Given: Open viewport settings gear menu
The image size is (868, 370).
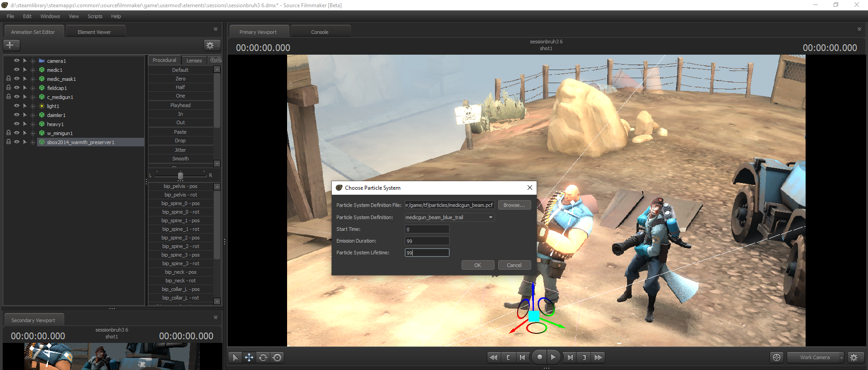Looking at the screenshot, I should click(855, 357).
